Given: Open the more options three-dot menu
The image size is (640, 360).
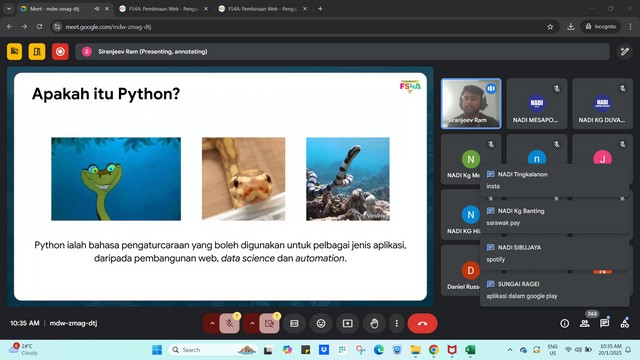Looking at the screenshot, I should point(396,324).
